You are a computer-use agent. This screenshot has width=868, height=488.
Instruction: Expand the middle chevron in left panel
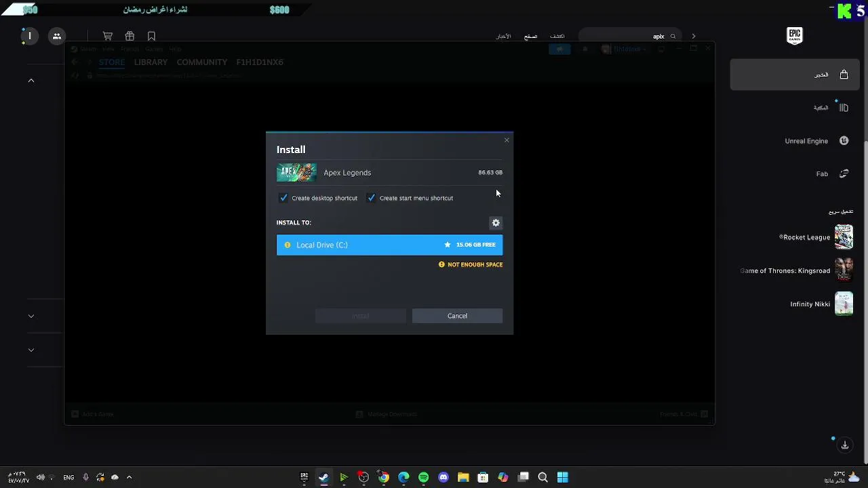coord(31,316)
